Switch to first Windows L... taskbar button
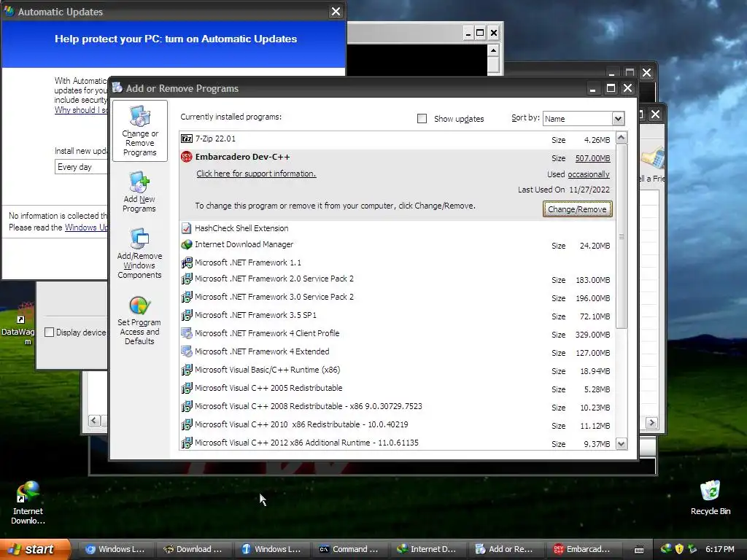747x560 pixels. click(116, 549)
